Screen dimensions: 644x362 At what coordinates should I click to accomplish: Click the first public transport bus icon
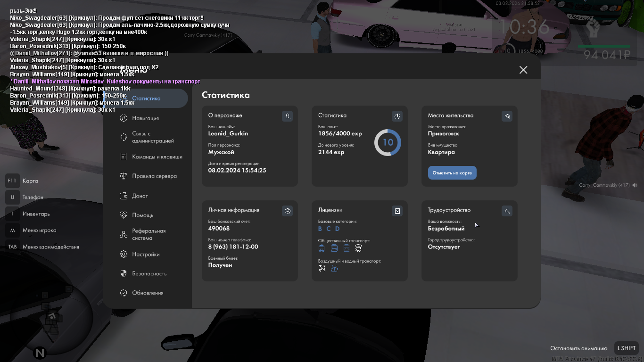pyautogui.click(x=322, y=248)
